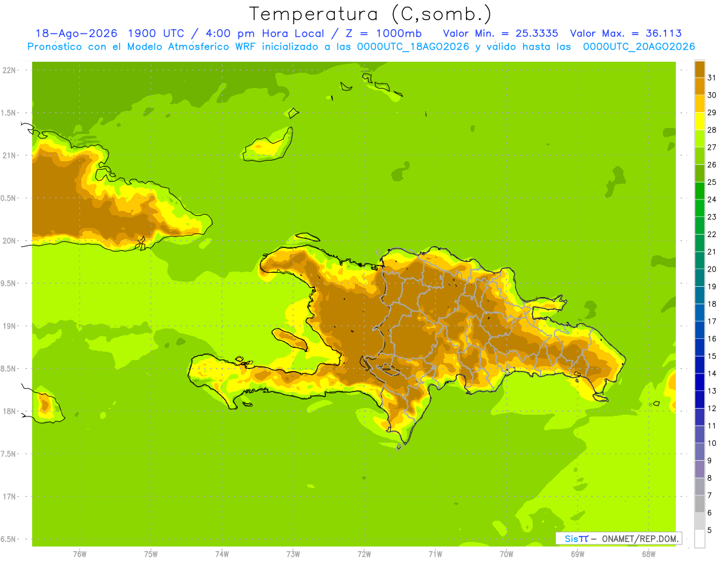The image size is (728, 562).
Task: Click the "19N" latitude axis label
Action: 9,326
